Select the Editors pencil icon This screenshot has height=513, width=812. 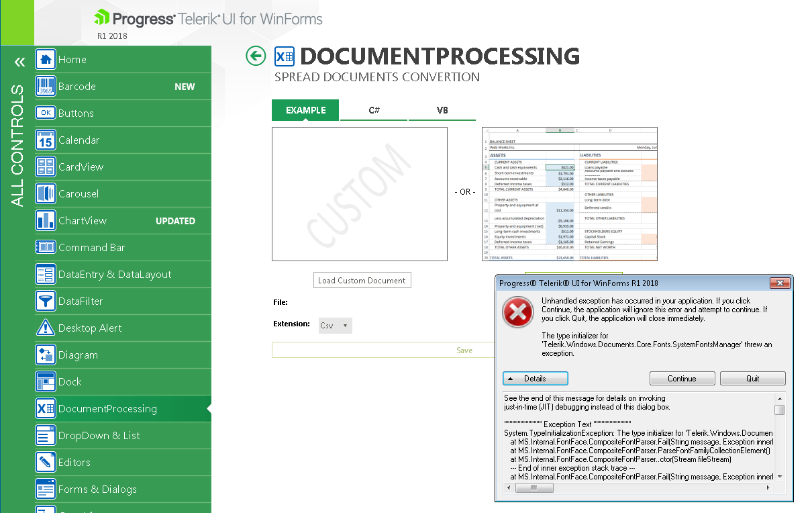pos(46,462)
